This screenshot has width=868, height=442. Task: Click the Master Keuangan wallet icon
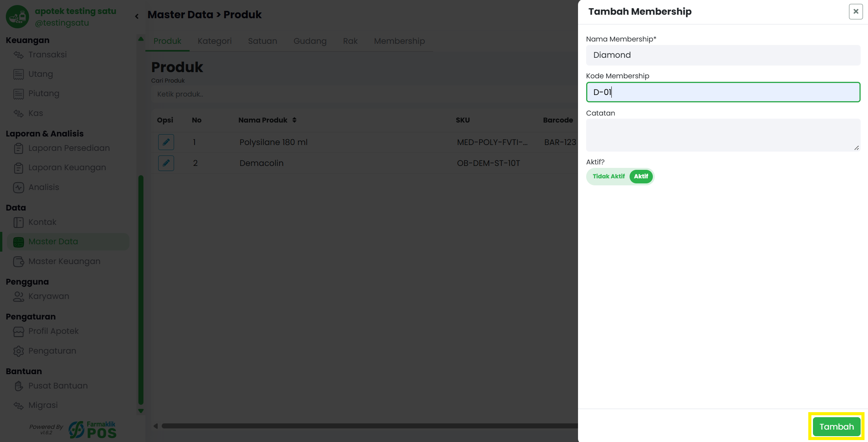pos(18,261)
